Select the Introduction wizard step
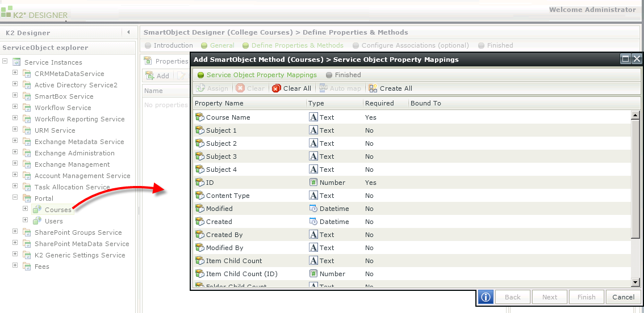The width and height of the screenshot is (644, 313). (169, 45)
